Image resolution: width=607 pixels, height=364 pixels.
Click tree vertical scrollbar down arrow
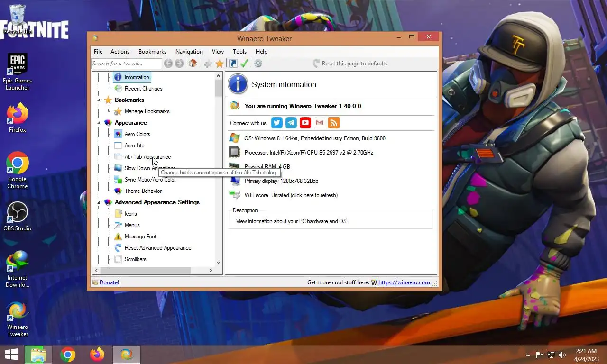[x=218, y=262]
